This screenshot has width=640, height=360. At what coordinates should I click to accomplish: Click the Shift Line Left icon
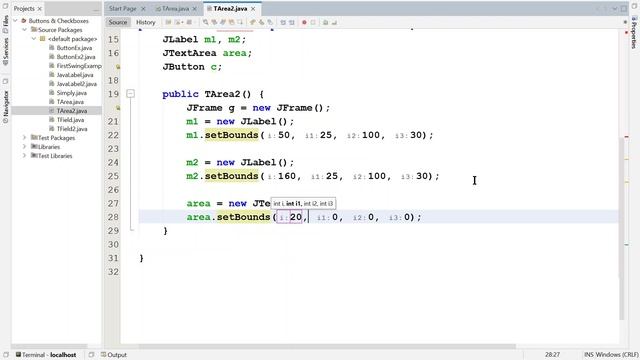[x=283, y=22]
